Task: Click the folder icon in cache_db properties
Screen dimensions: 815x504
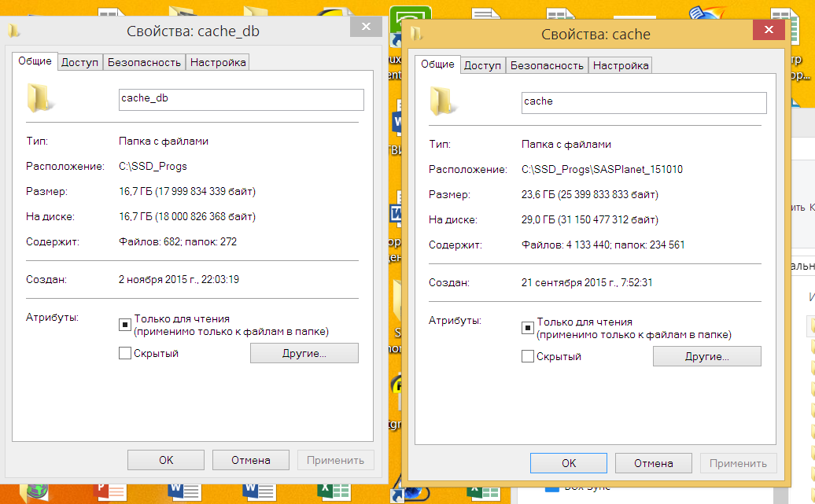Action: [40, 98]
